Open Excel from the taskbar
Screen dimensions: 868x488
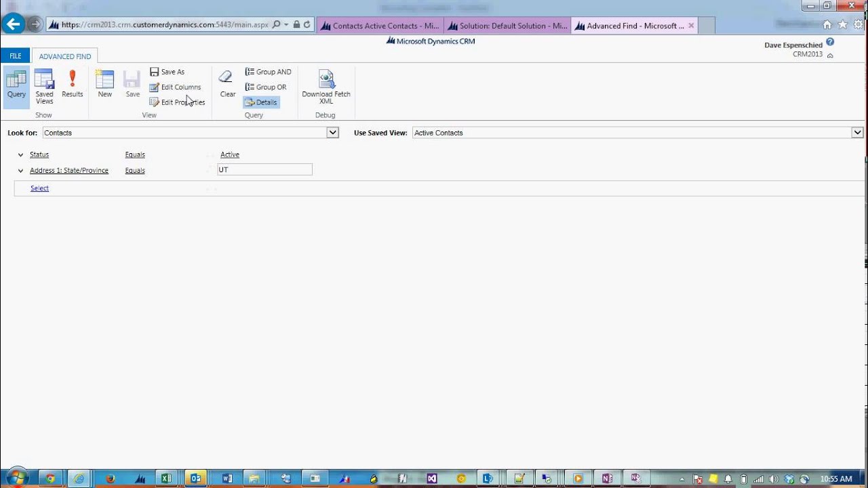pos(166,479)
